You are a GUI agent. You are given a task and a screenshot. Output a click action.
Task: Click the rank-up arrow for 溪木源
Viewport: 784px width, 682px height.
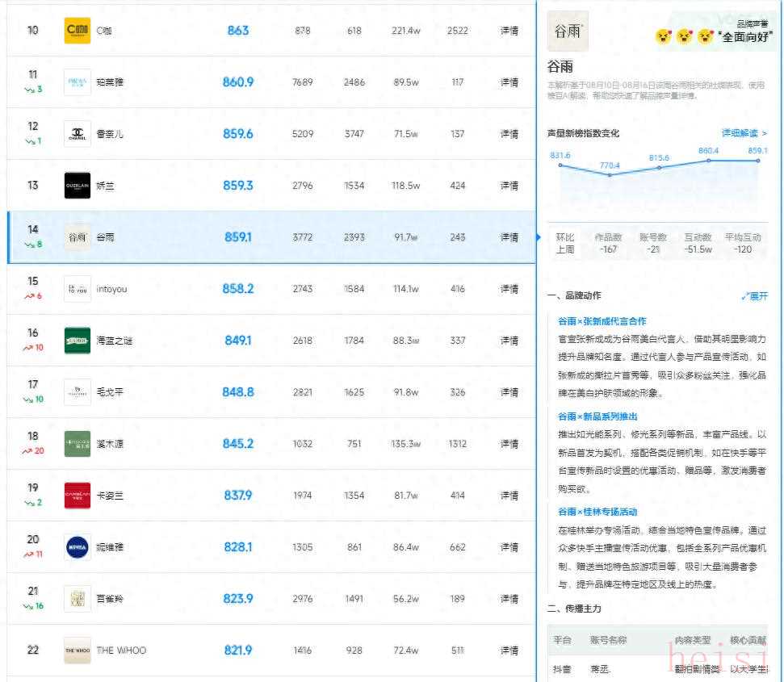click(x=27, y=451)
